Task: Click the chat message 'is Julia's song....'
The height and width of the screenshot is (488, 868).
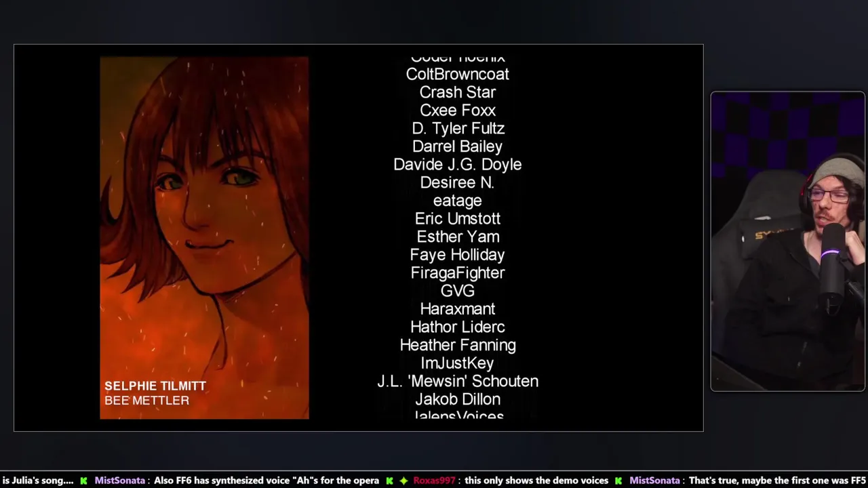Action: coord(38,481)
